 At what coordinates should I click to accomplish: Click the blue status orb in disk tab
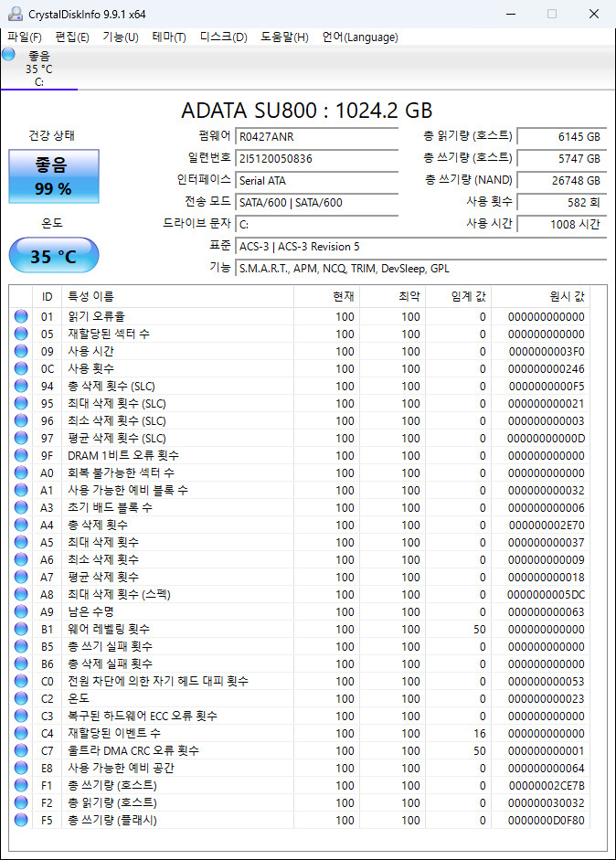8,54
